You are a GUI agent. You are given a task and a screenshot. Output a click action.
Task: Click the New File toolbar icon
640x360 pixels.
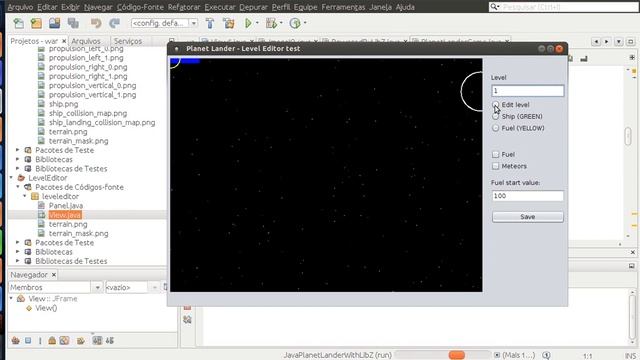18,23
